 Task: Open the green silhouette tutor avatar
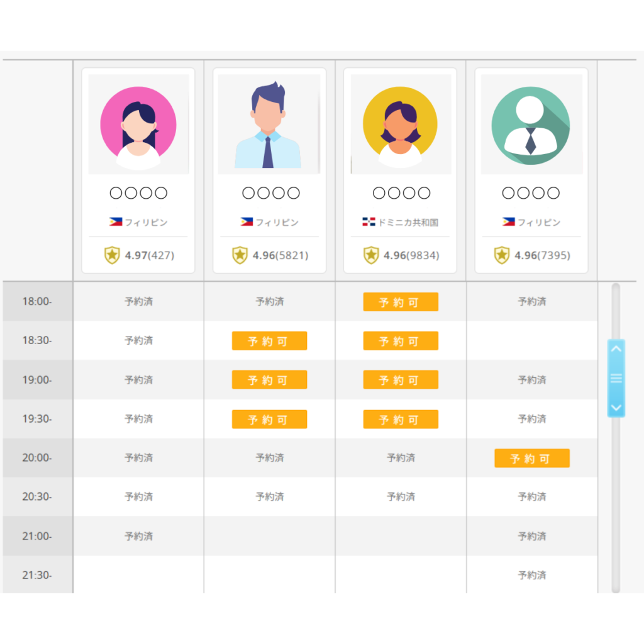(531, 125)
